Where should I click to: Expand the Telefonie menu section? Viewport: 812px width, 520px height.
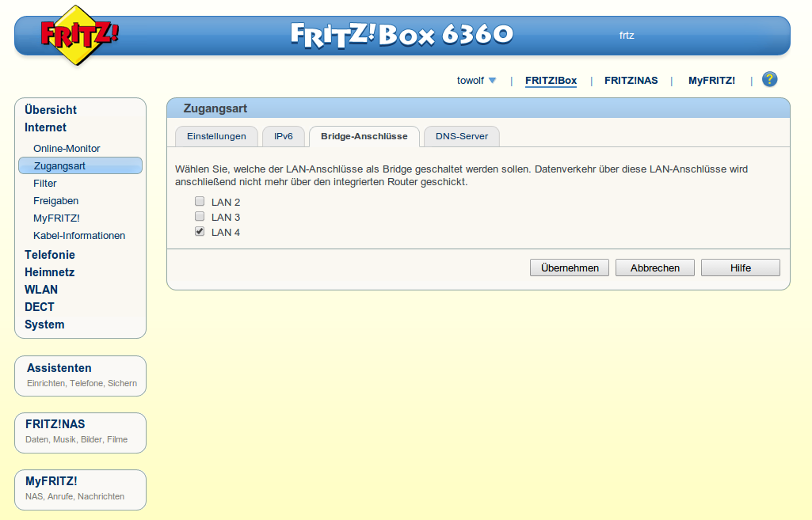(x=50, y=255)
